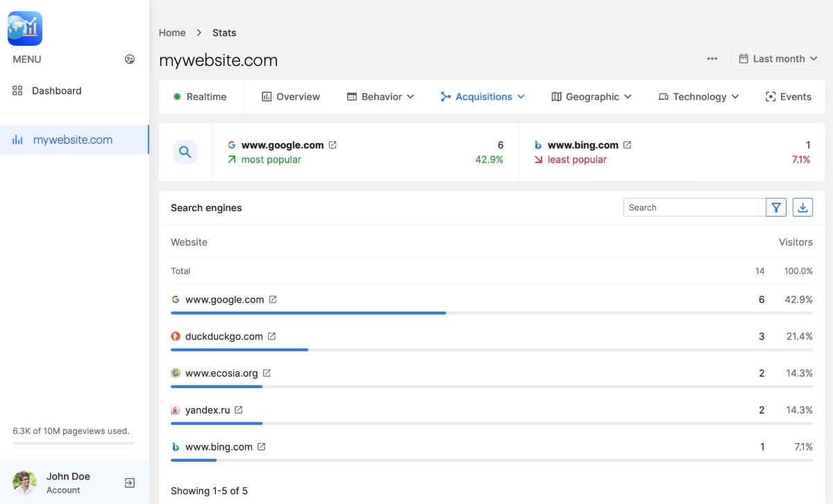833x504 pixels.
Task: Click most popular www.google.com title
Action: (283, 145)
